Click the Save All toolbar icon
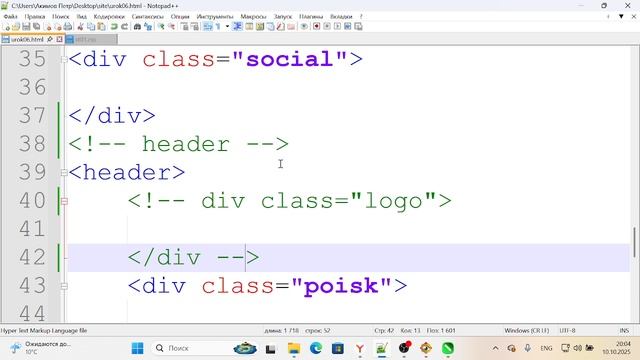 [x=36, y=27]
